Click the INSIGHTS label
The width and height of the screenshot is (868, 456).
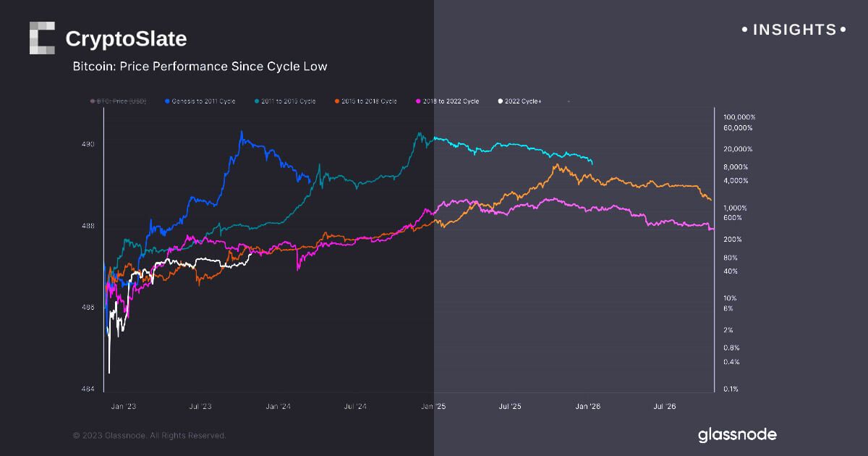point(793,30)
